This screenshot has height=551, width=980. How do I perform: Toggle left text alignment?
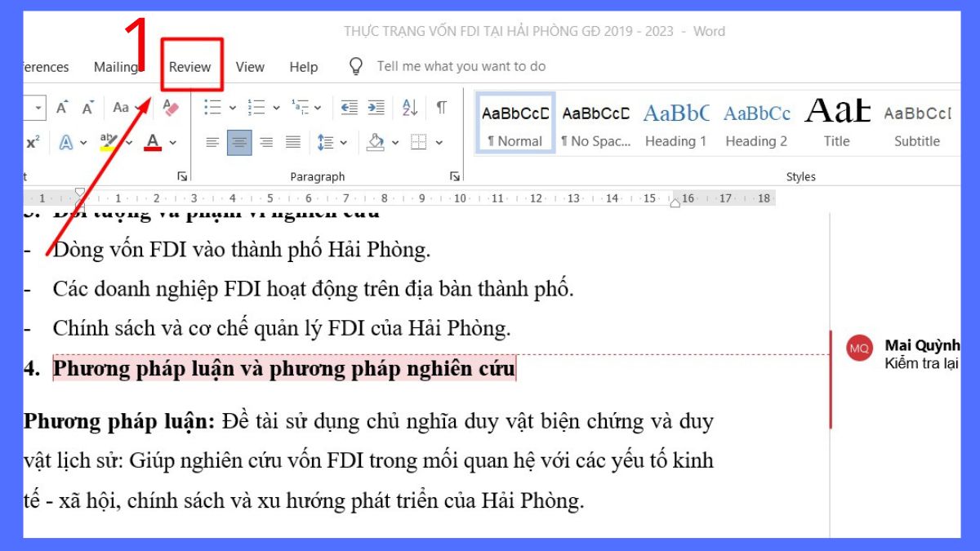(212, 140)
